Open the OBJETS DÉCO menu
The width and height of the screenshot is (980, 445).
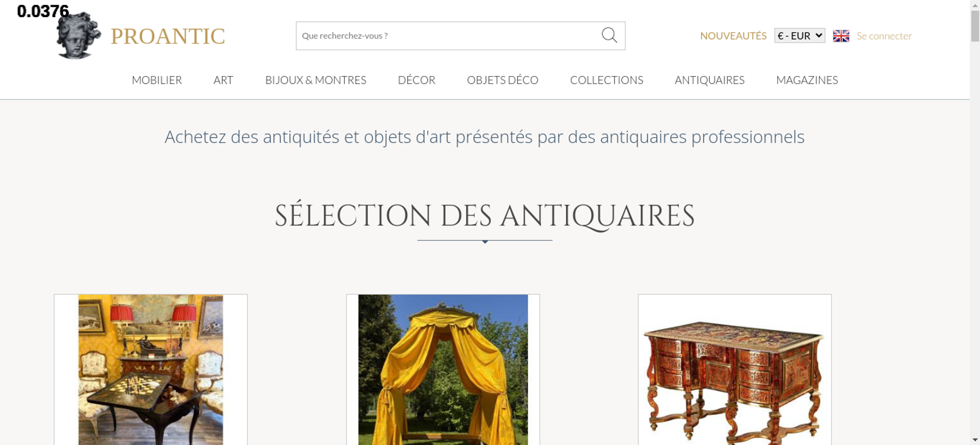[x=503, y=80]
